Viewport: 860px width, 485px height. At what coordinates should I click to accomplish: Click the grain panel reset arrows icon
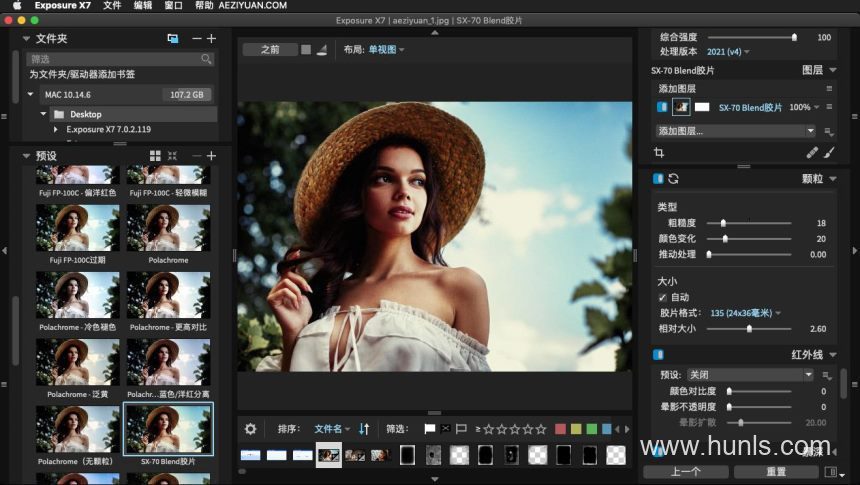click(674, 178)
